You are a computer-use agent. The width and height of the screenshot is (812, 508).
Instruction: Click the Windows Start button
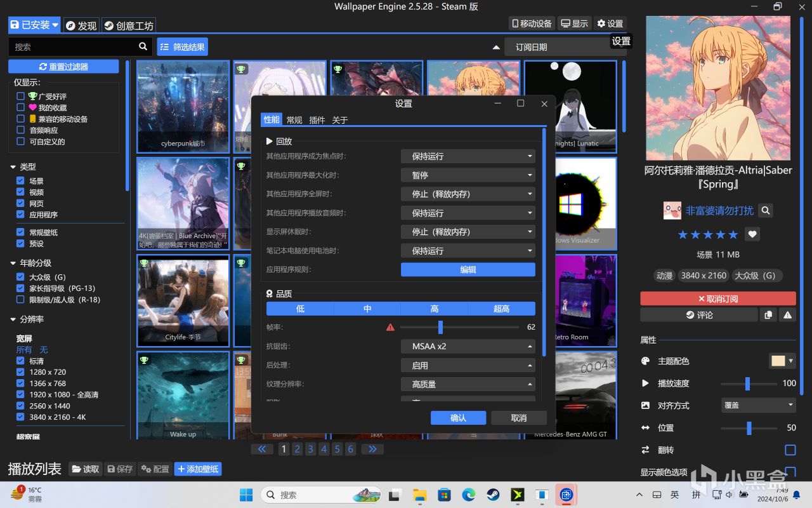[x=246, y=495]
